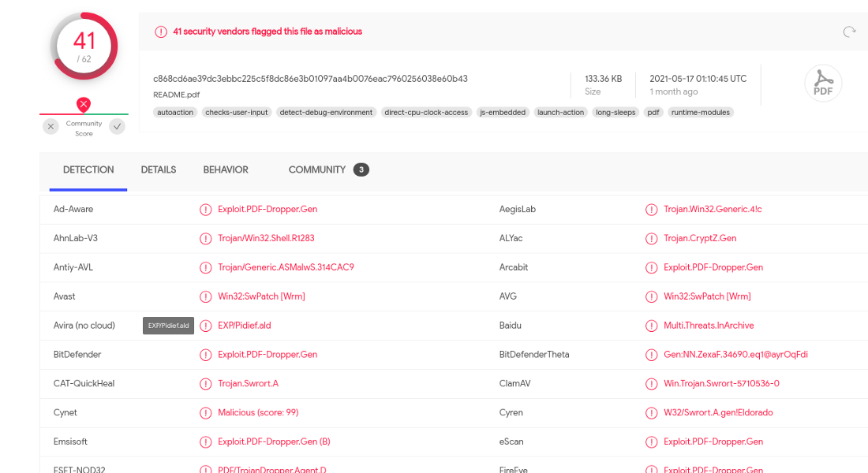This screenshot has height=473, width=868.
Task: Click the alert icon in the Baidu row
Action: [652, 326]
